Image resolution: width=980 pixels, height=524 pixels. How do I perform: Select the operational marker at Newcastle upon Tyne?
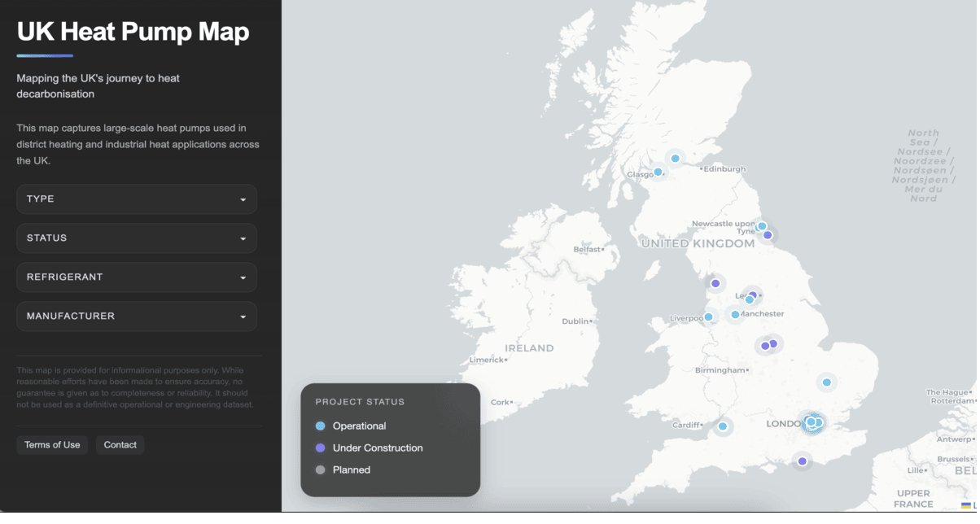click(763, 227)
